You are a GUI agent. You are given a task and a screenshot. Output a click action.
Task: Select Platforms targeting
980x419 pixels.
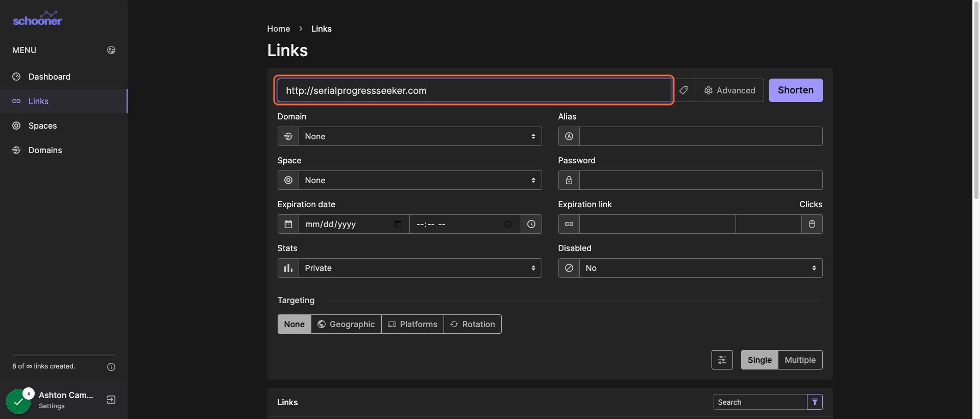[x=412, y=324]
